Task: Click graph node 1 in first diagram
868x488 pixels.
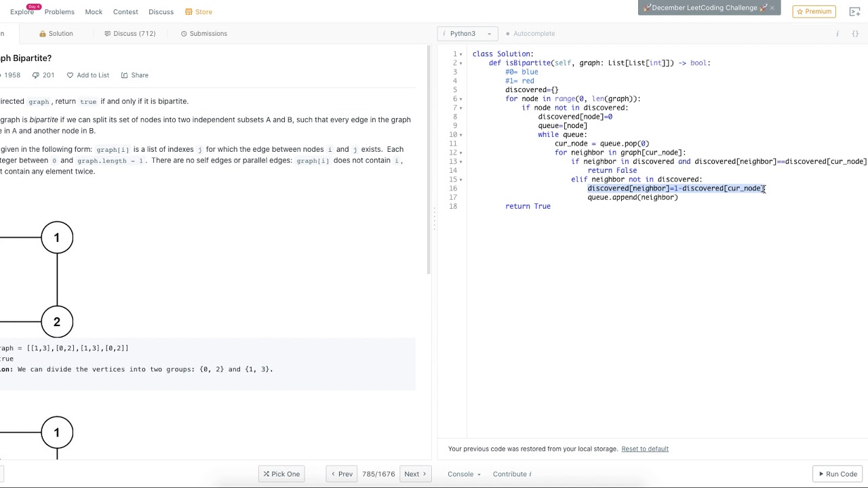Action: click(x=57, y=238)
